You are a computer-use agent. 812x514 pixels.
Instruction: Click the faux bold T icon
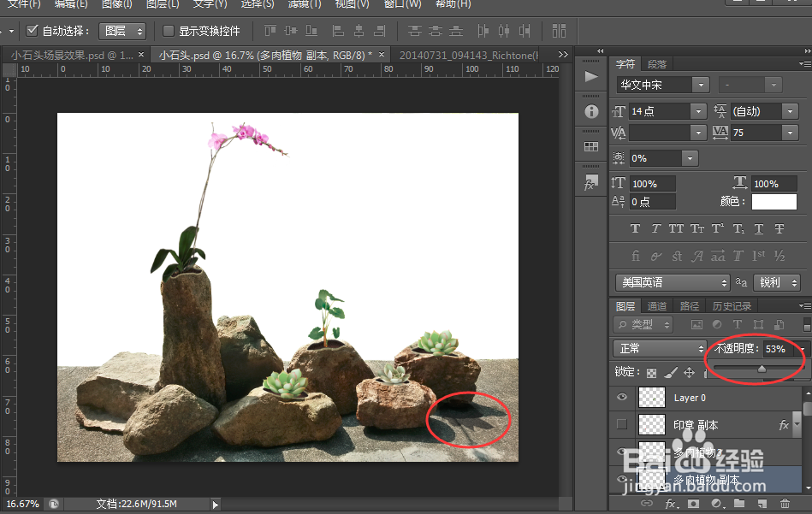point(636,228)
